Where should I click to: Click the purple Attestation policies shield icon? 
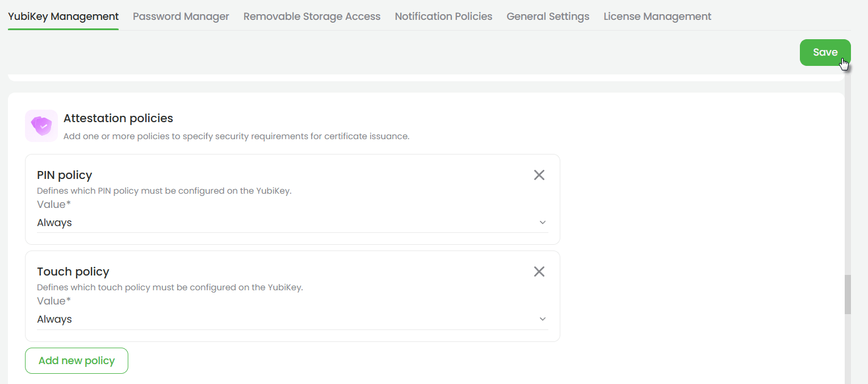41,126
